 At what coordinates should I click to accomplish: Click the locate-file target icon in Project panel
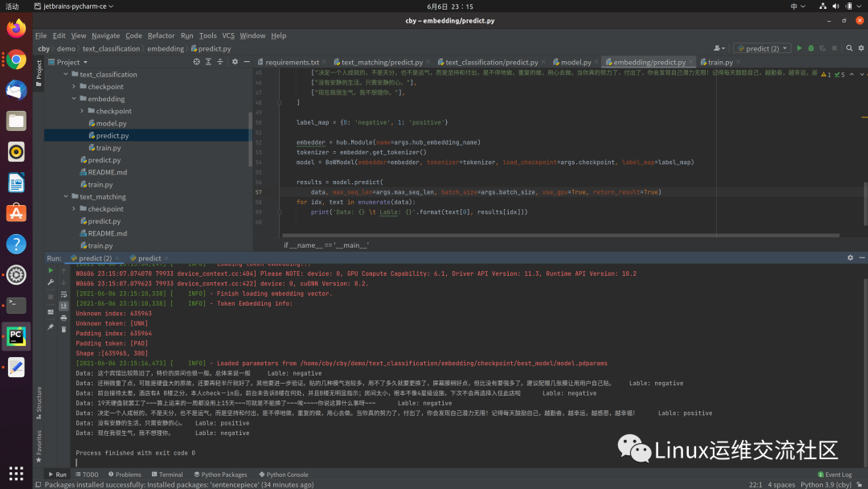[197, 62]
